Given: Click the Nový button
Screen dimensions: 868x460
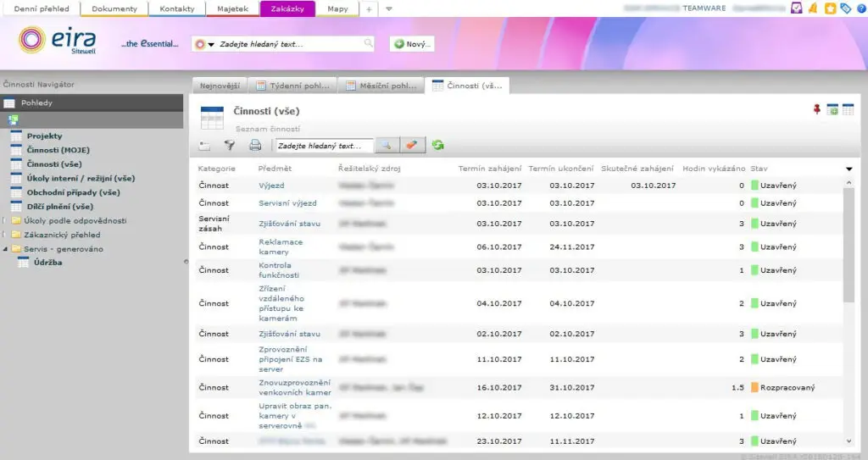Looking at the screenshot, I should click(412, 44).
